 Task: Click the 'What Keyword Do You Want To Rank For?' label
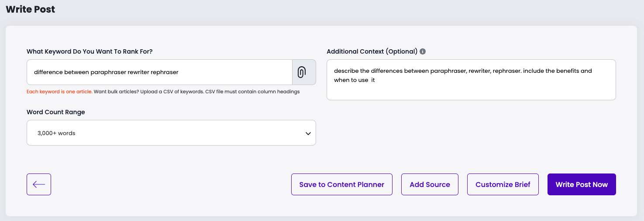(x=90, y=51)
